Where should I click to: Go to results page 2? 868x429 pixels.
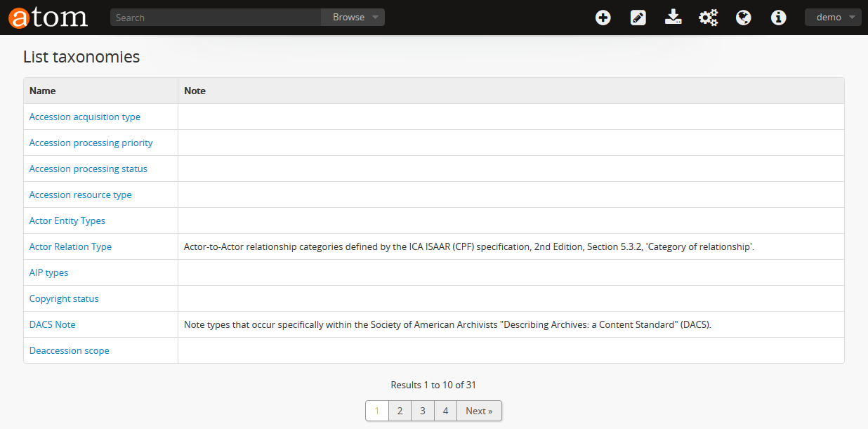coord(400,411)
